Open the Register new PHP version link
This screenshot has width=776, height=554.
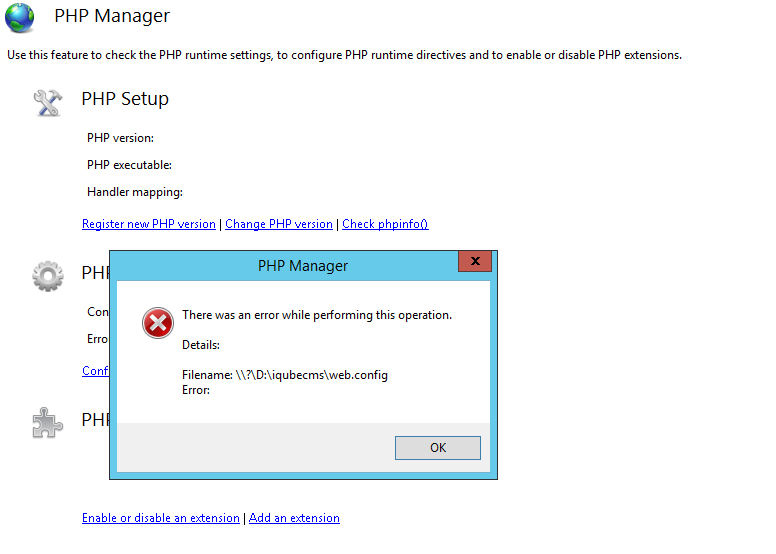pyautogui.click(x=149, y=224)
